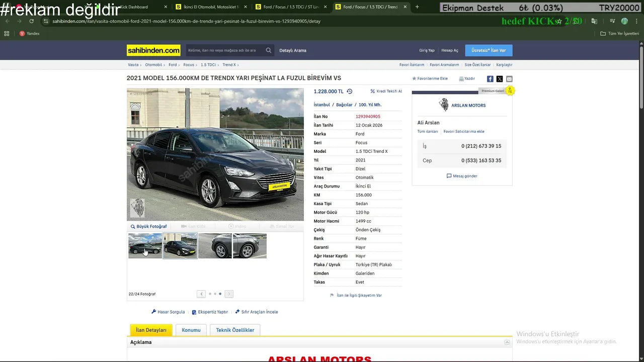This screenshot has height=362, width=644.
Task: Open Karşılaştır link
Action: [504, 65]
